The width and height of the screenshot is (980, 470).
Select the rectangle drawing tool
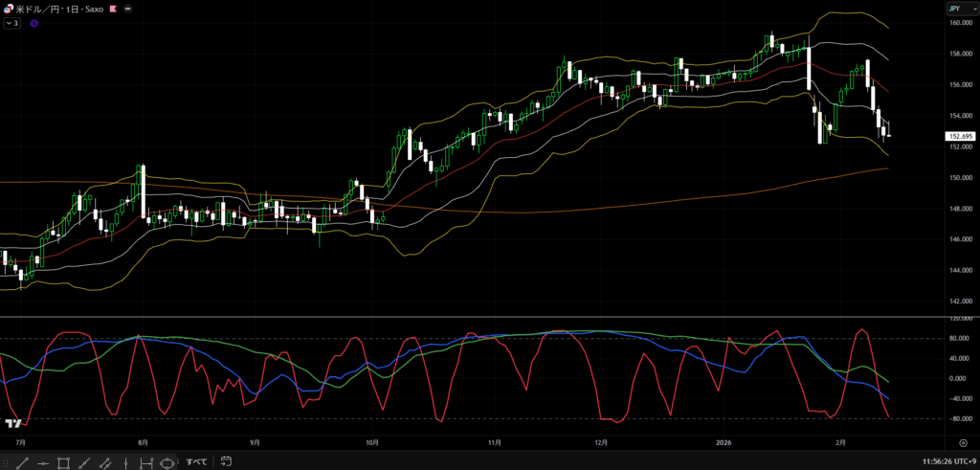click(63, 462)
